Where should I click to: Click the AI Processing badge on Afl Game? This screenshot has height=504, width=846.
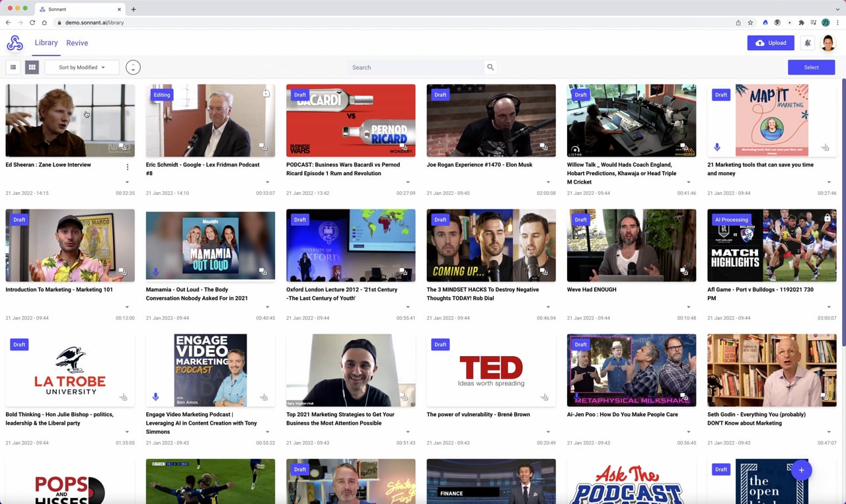pyautogui.click(x=732, y=219)
